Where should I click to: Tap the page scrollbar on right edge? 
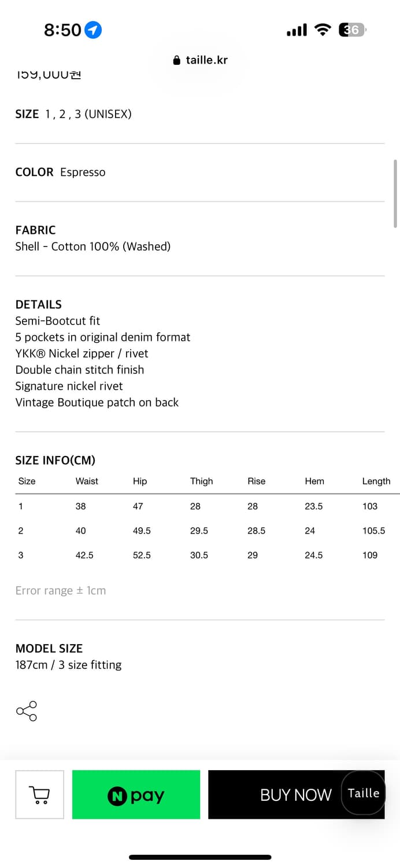(395, 193)
